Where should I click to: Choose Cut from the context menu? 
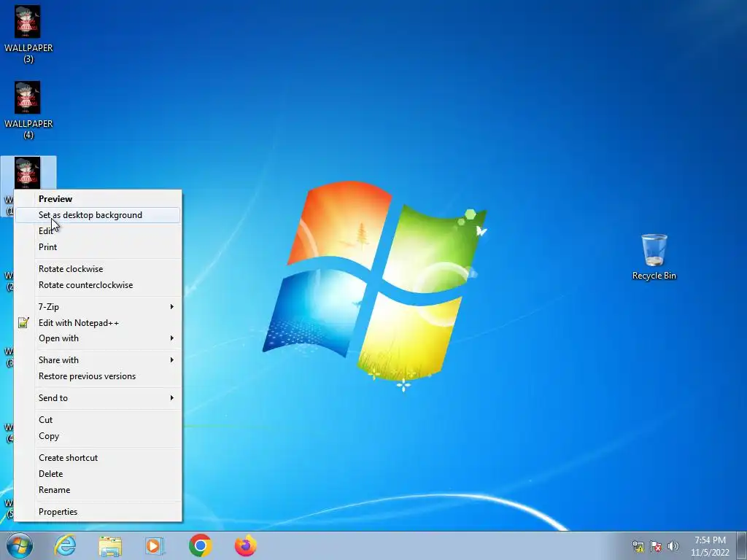pos(98,420)
